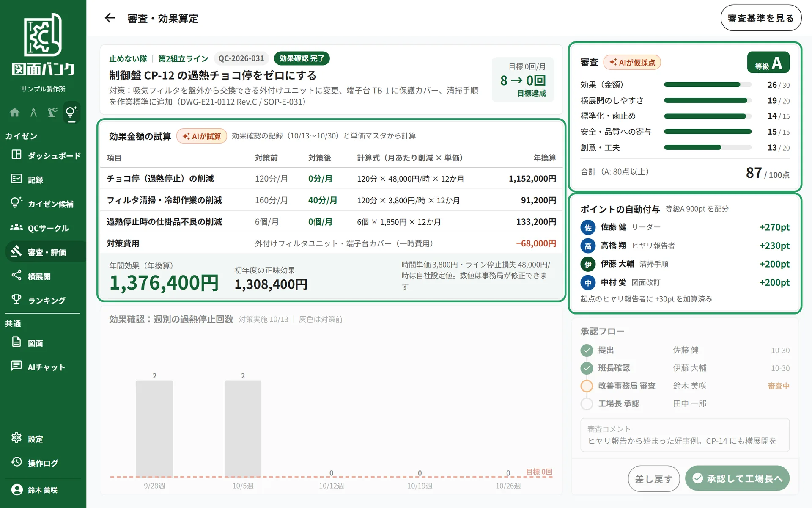Open 記録 in the sidebar
812x508 pixels.
coord(46,179)
